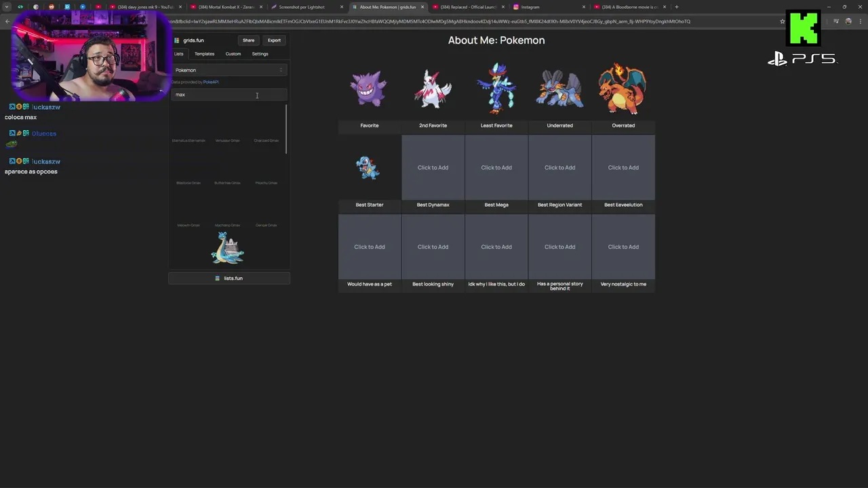The image size is (868, 488).
Task: Click the Gengar image in Favorite cell
Action: coord(369,88)
